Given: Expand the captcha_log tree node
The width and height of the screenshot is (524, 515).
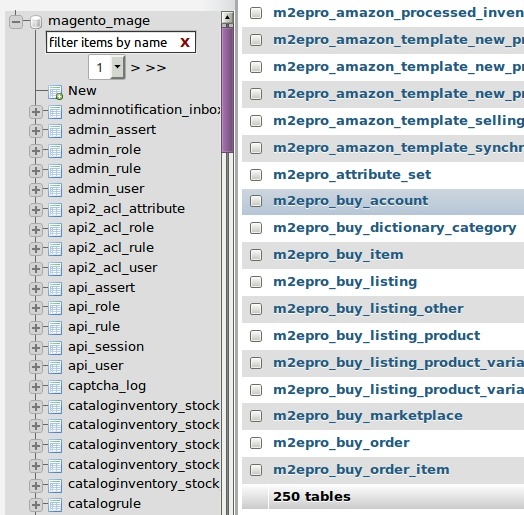Looking at the screenshot, I should pyautogui.click(x=36, y=387).
